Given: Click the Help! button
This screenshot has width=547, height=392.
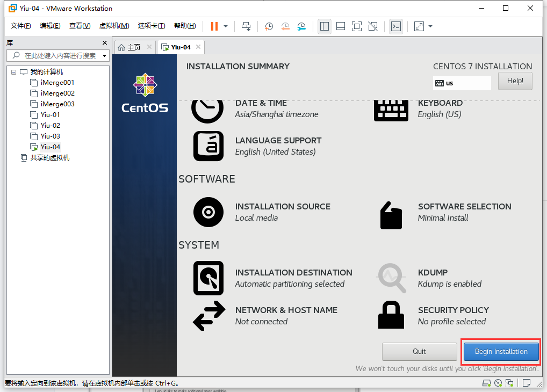Looking at the screenshot, I should pyautogui.click(x=515, y=81).
